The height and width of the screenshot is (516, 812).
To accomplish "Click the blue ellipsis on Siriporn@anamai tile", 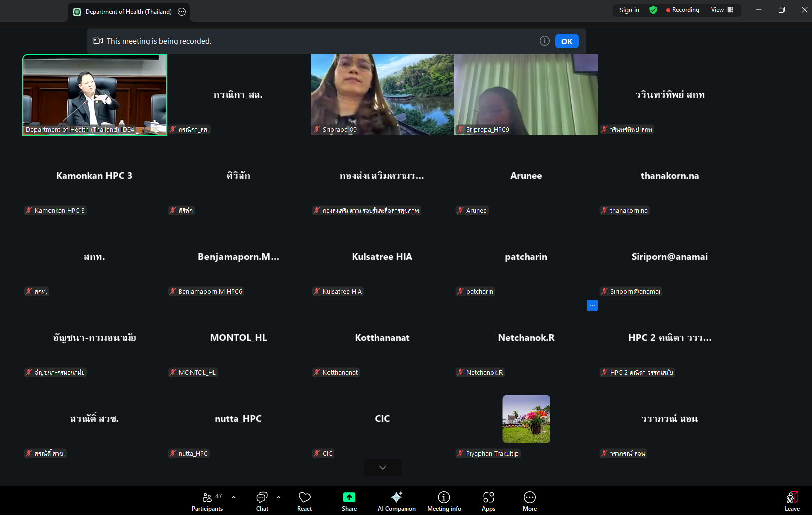I will coord(592,305).
